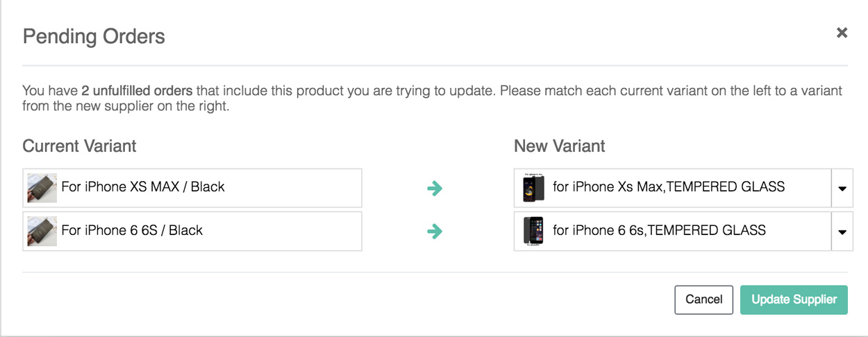
Task: Expand the dropdown arrow for the Xs Max new variant
Action: (842, 188)
